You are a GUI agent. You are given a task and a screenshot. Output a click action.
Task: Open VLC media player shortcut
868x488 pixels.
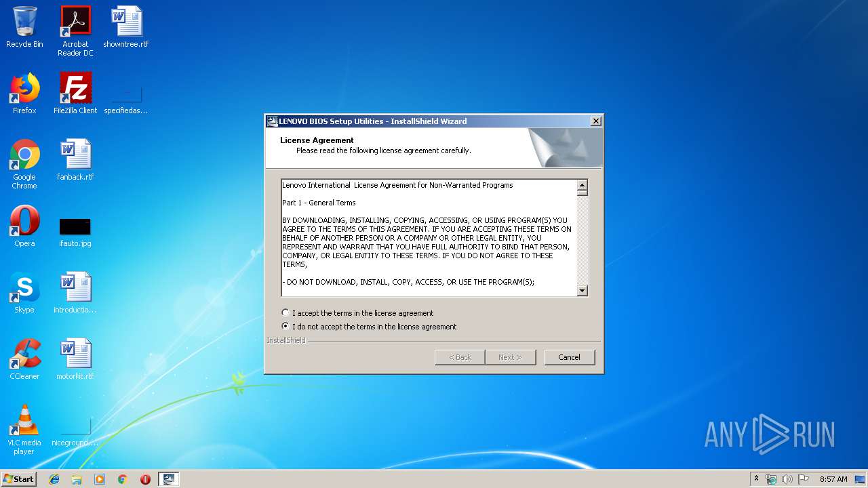pyautogui.click(x=24, y=430)
